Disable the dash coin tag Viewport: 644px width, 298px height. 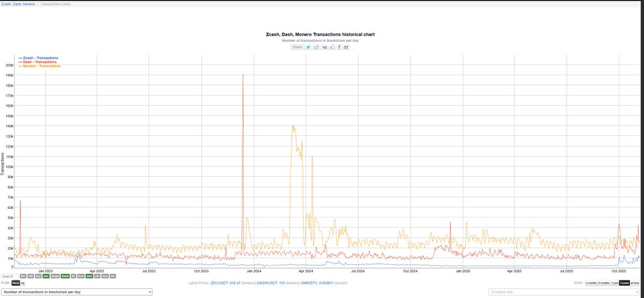[x=65, y=276]
